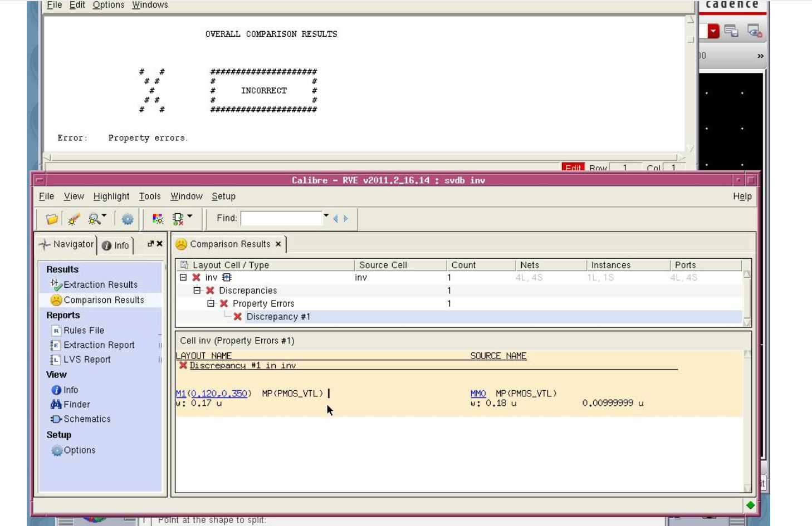Click the highlight eraser toolbar icon
This screenshot has height=526, width=812.
[74, 219]
